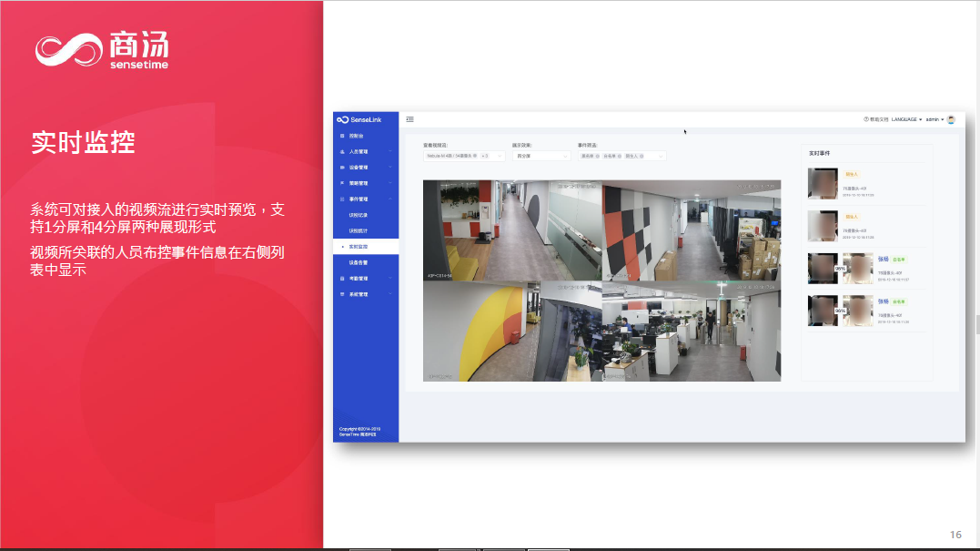Click the 控制台 dashboard icon
This screenshot has width=980, height=551.
coord(342,136)
